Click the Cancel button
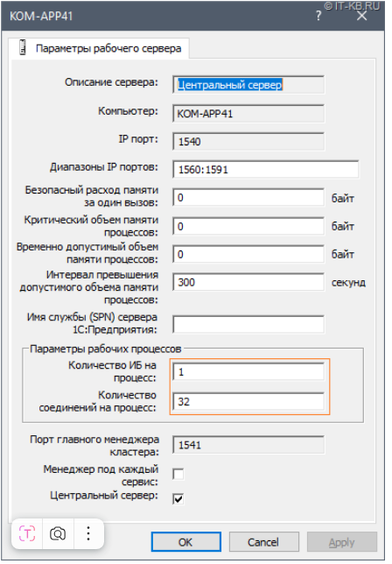 point(263,542)
